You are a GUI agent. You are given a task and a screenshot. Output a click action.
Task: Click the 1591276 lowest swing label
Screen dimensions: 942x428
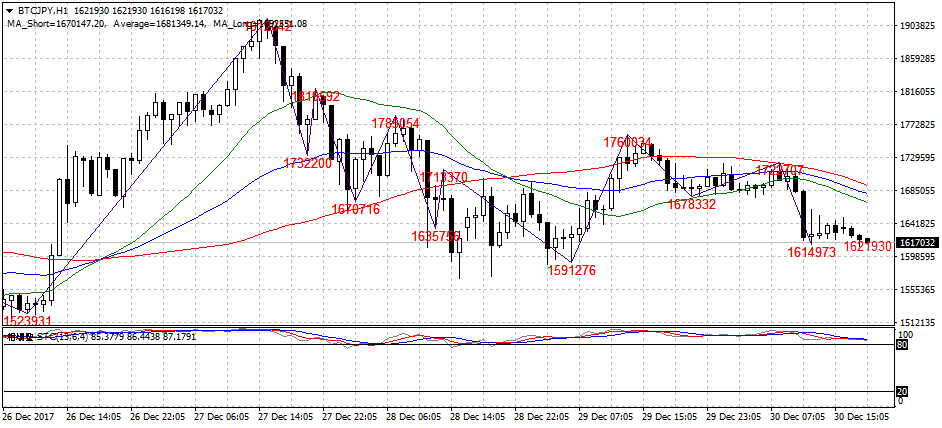pos(571,271)
